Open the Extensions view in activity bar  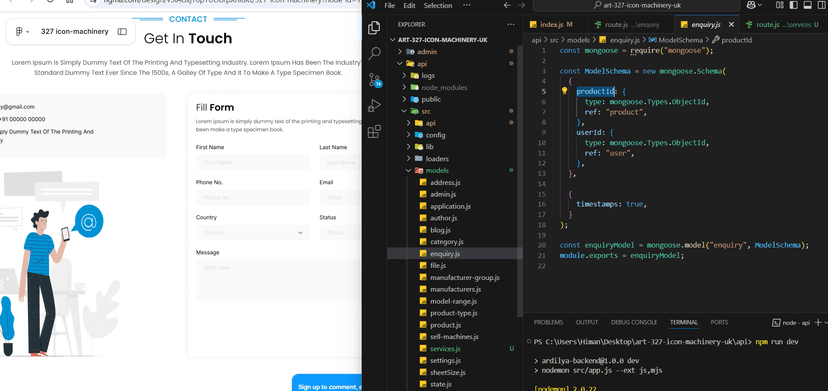[x=374, y=131]
